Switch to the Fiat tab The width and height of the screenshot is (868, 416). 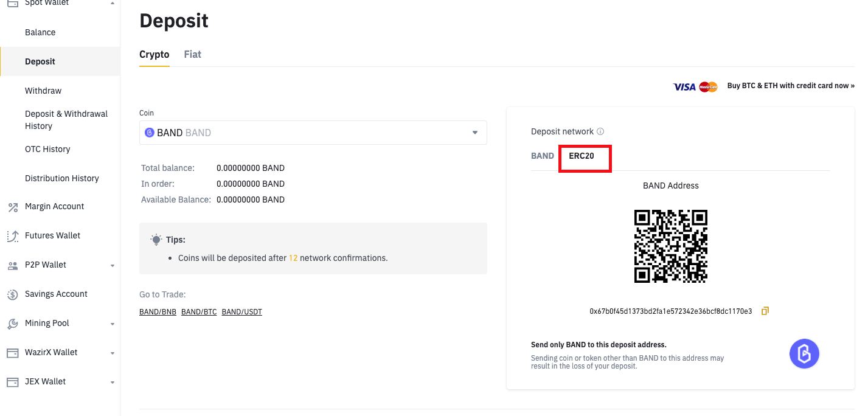[193, 54]
